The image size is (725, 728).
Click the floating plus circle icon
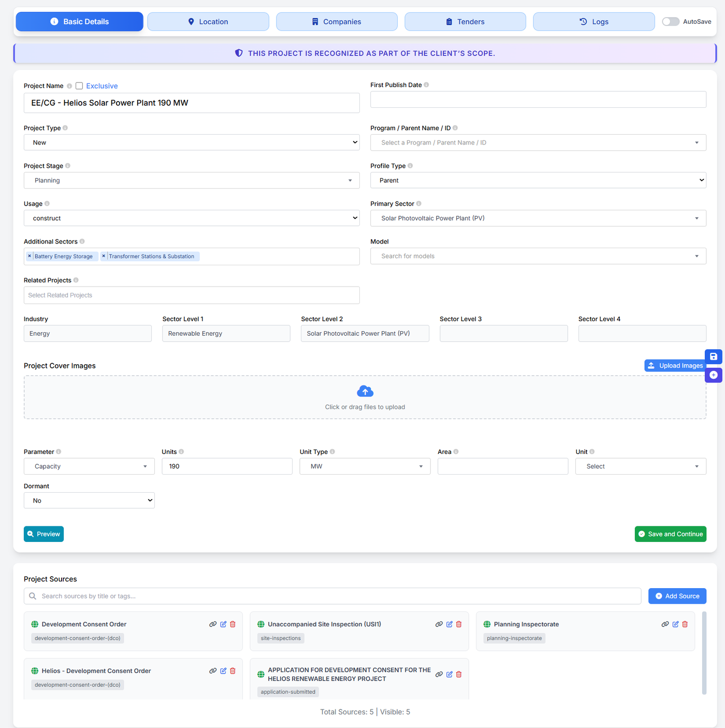click(713, 375)
